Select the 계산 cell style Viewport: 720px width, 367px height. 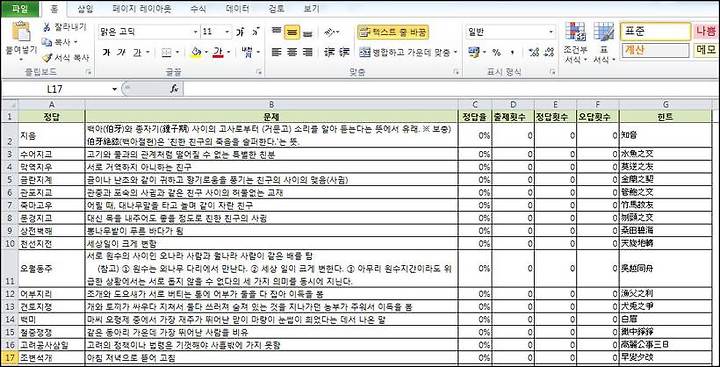click(655, 50)
